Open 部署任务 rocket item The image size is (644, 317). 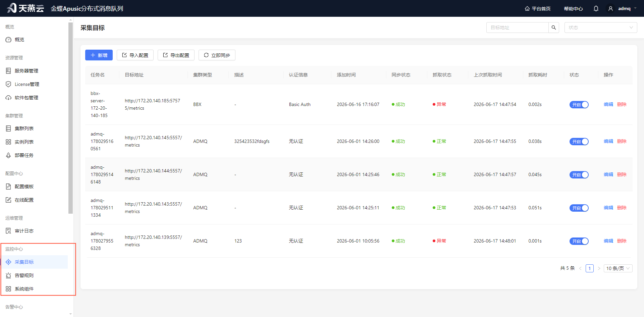[x=24, y=155]
